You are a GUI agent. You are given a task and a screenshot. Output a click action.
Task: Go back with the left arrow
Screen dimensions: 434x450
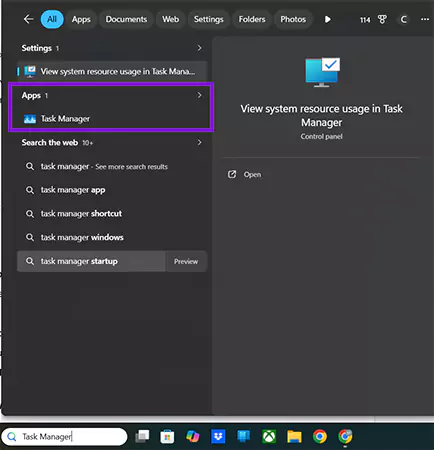pyautogui.click(x=28, y=19)
